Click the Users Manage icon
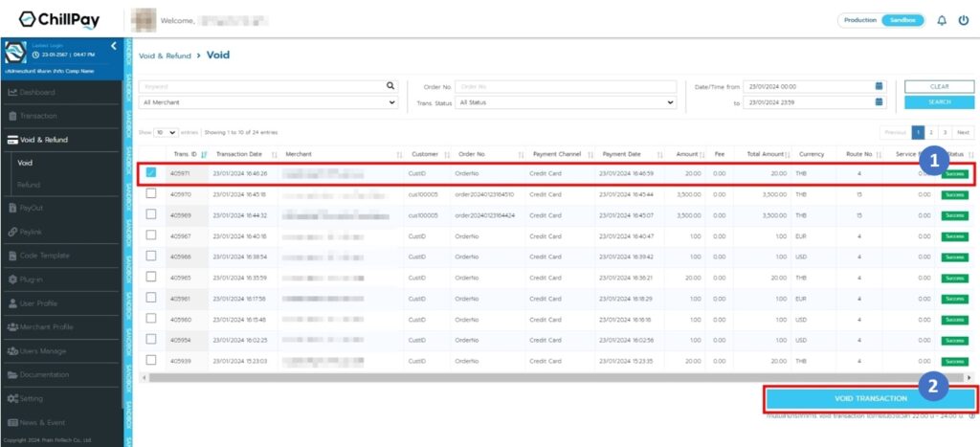 [12, 350]
